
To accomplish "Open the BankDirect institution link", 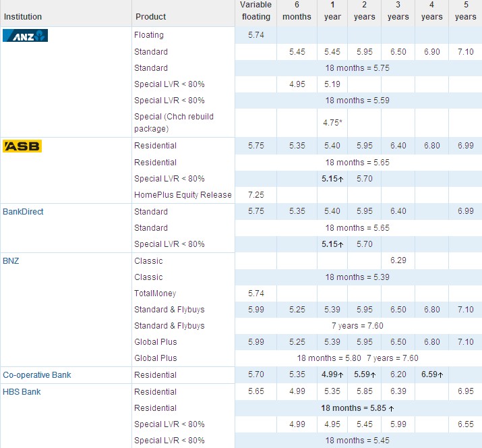I will coord(23,212).
